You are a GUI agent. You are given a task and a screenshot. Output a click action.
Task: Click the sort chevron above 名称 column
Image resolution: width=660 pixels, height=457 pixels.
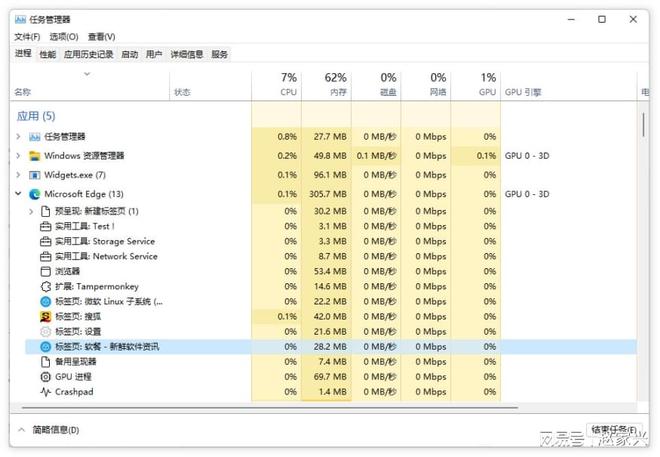tap(87, 74)
